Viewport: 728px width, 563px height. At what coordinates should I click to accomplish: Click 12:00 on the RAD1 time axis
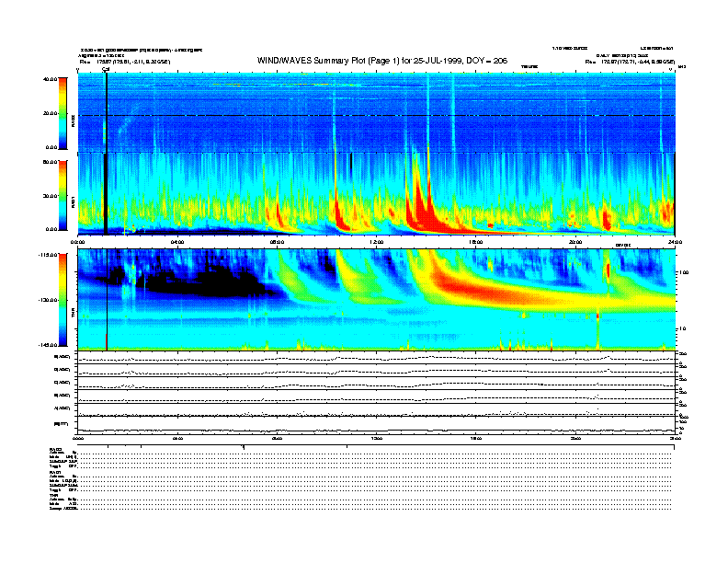[x=376, y=242]
